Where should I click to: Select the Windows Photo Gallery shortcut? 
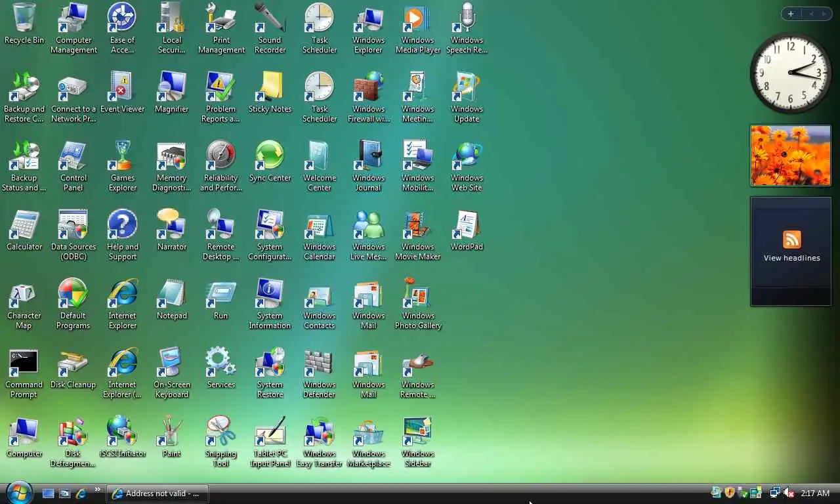click(418, 304)
